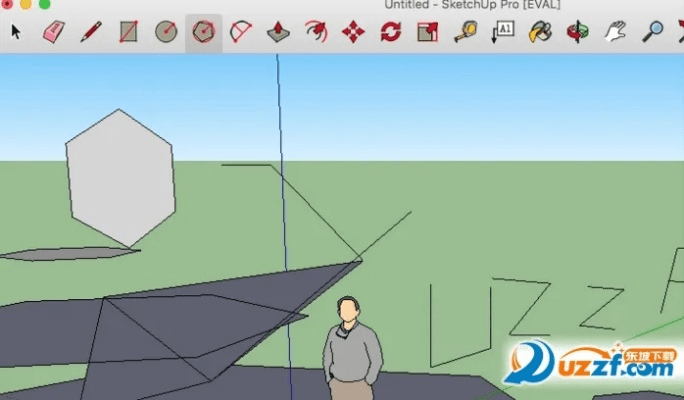
Task: Select the Pan hand tool
Action: click(x=615, y=32)
